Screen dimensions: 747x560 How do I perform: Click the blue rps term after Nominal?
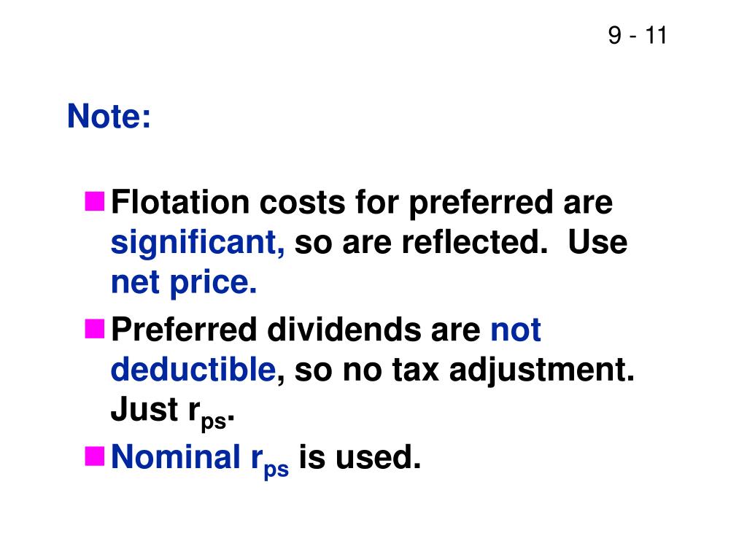(270, 462)
